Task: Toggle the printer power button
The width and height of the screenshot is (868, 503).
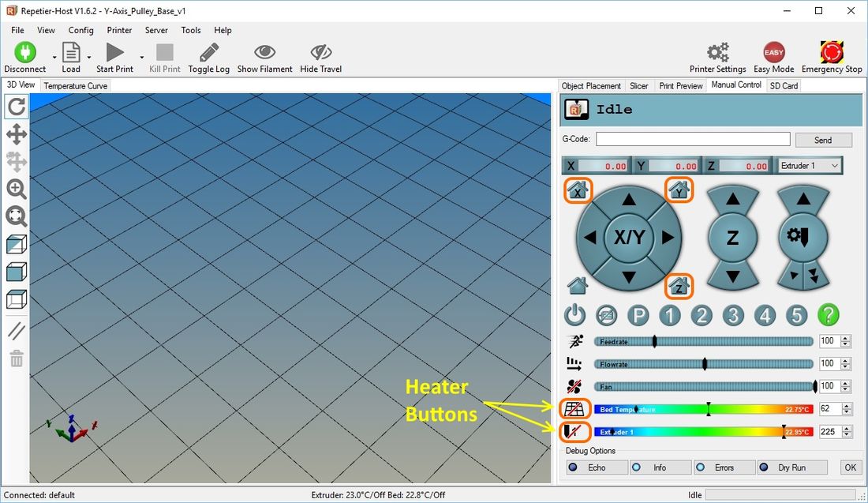Action: coord(574,315)
